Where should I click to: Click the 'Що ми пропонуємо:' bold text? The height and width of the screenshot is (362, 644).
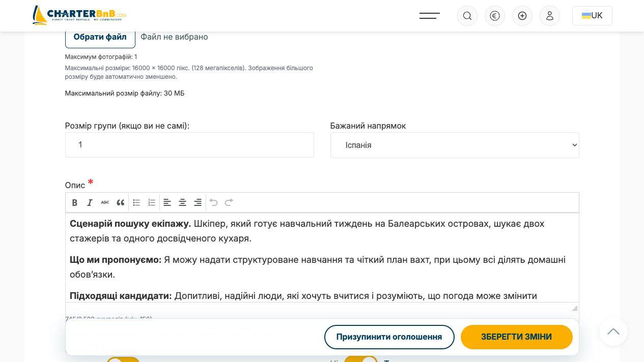(x=116, y=260)
